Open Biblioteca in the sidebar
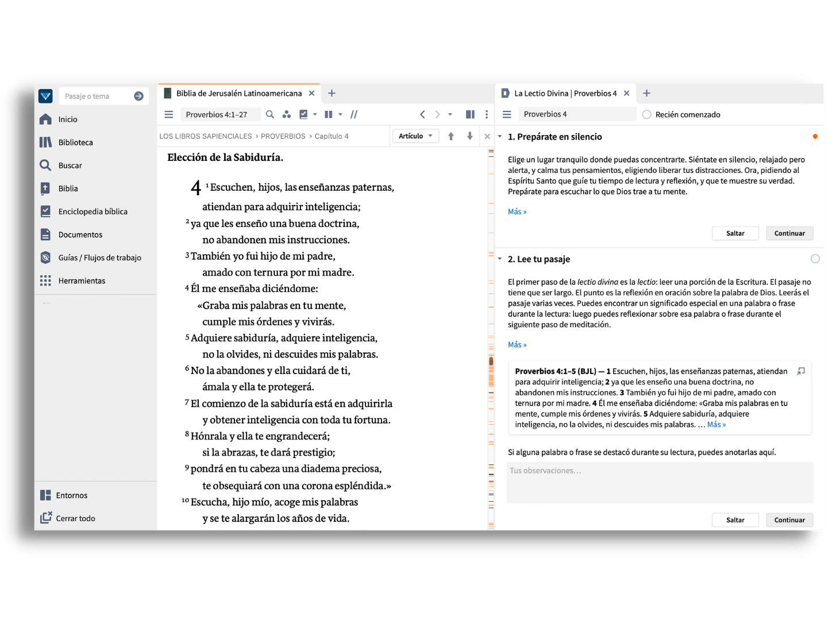The height and width of the screenshot is (631, 840). pos(75,143)
